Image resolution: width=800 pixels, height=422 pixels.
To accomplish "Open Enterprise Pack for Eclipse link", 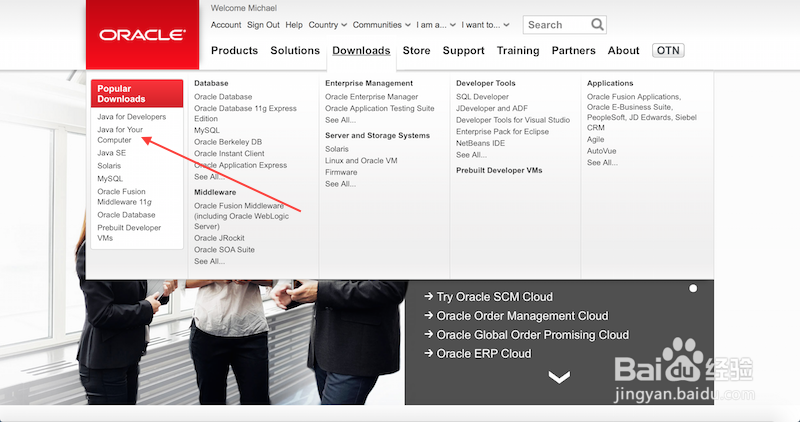I will [503, 132].
